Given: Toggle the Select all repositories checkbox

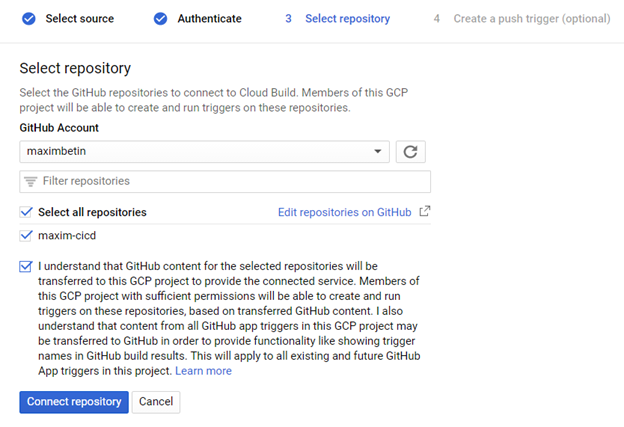Looking at the screenshot, I should (x=26, y=212).
